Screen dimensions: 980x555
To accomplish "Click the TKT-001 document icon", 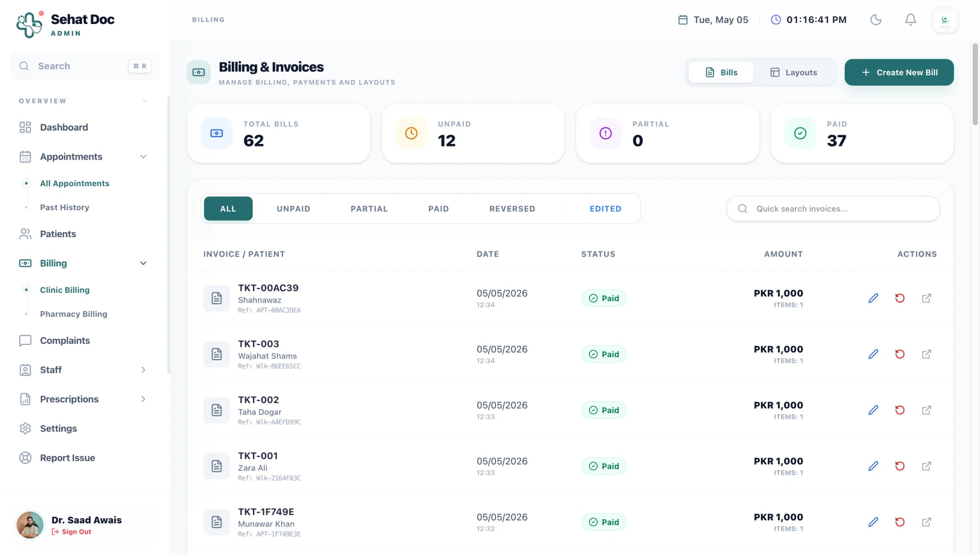I will (216, 466).
